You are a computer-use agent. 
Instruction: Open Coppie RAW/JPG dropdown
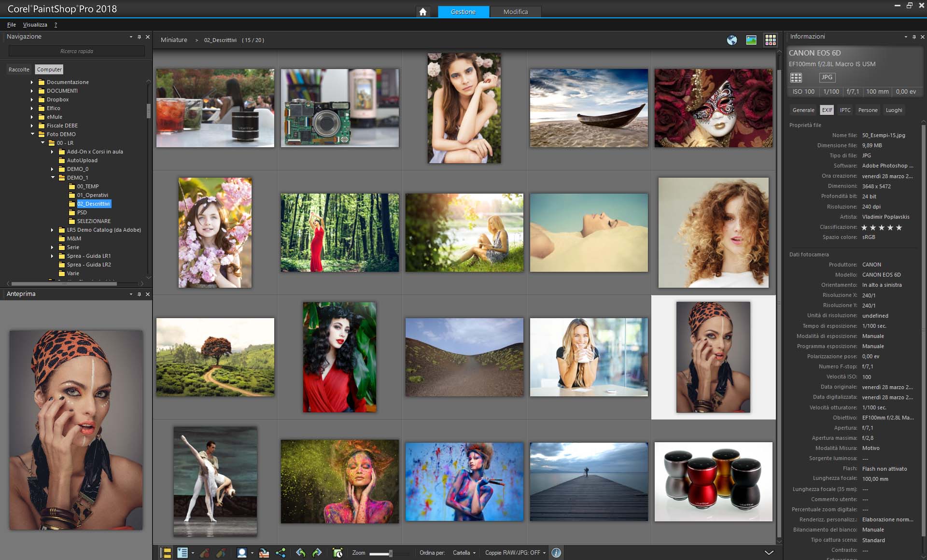[515, 553]
